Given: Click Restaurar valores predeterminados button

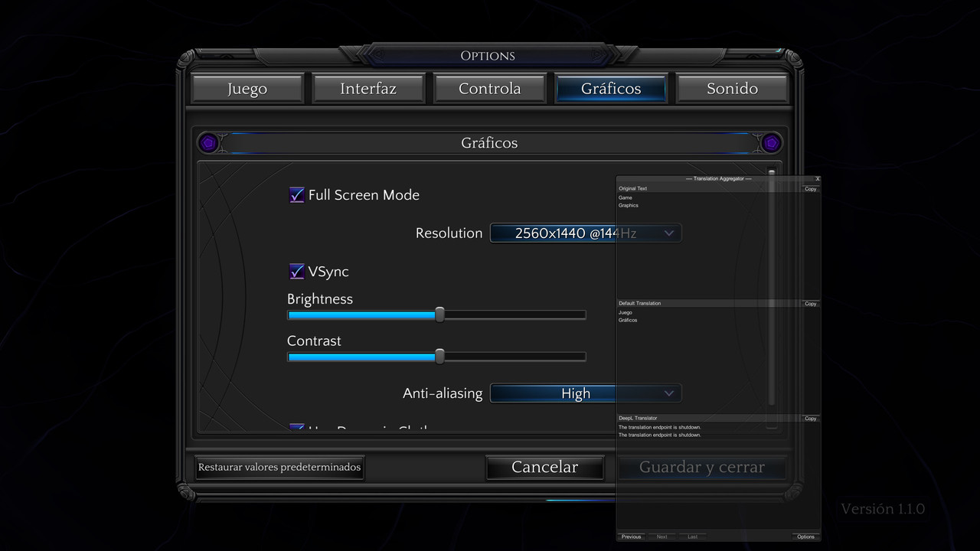Looking at the screenshot, I should pyautogui.click(x=279, y=467).
